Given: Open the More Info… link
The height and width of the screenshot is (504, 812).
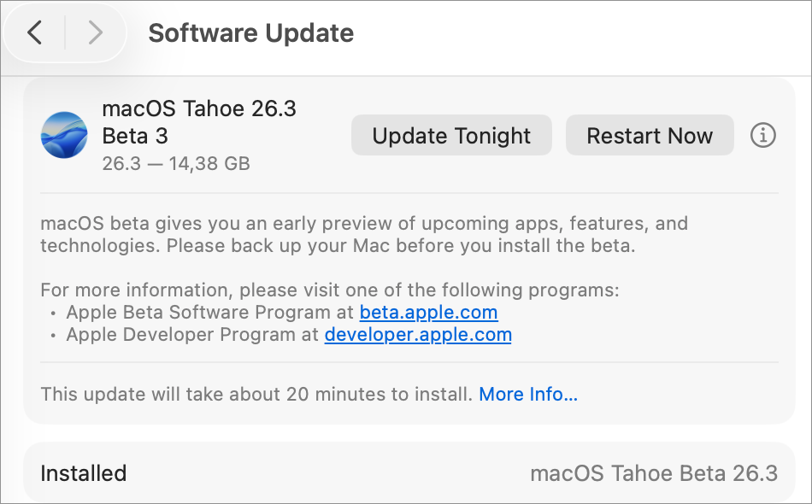Looking at the screenshot, I should (x=528, y=395).
